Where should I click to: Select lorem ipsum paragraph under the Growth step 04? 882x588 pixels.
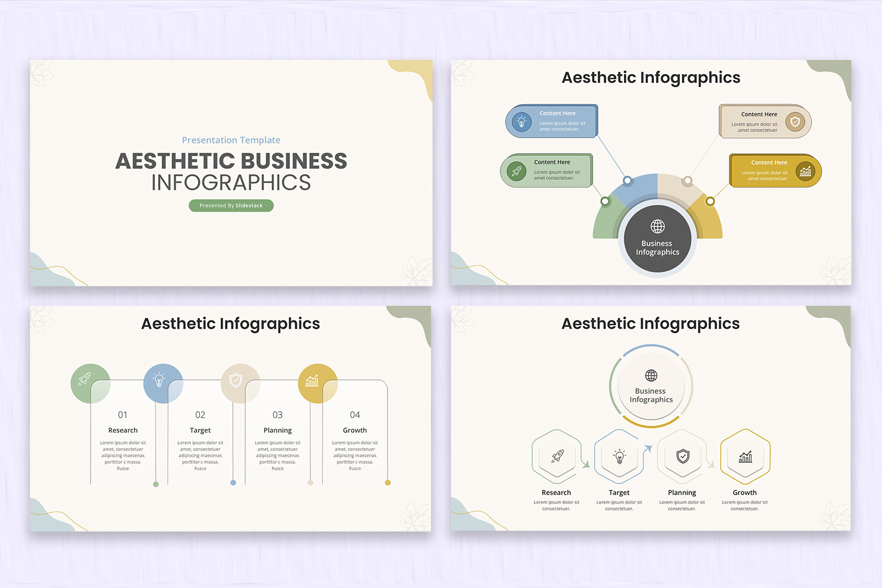pos(355,456)
